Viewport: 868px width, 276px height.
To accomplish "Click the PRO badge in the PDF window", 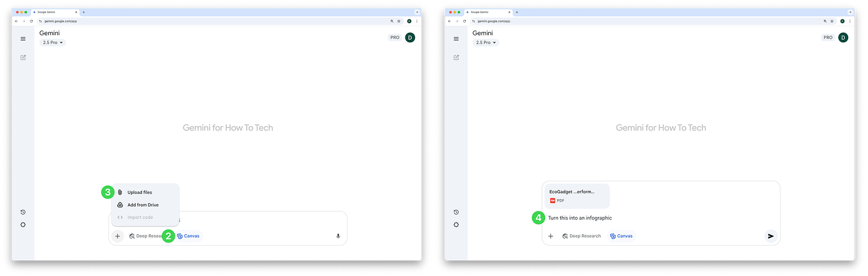I will point(828,38).
